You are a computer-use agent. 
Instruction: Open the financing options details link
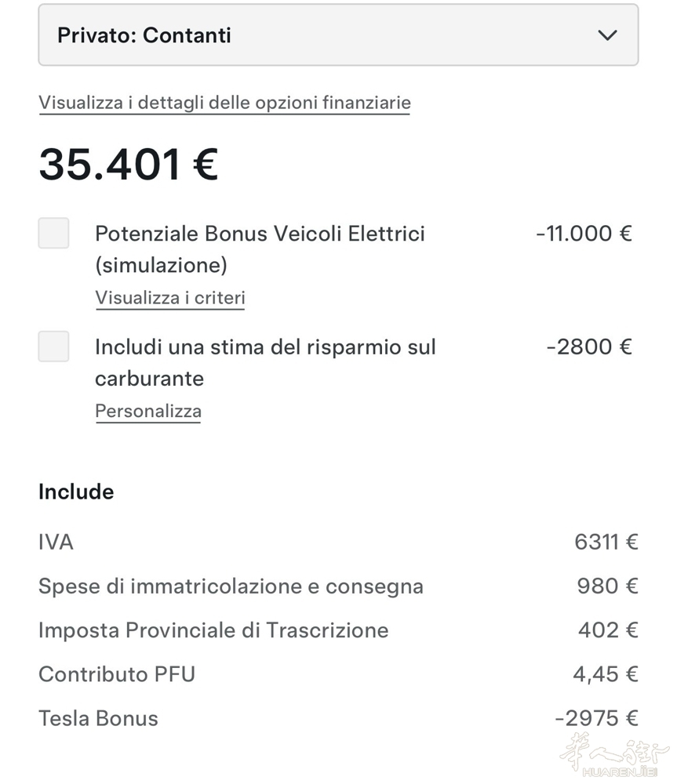[x=224, y=103]
